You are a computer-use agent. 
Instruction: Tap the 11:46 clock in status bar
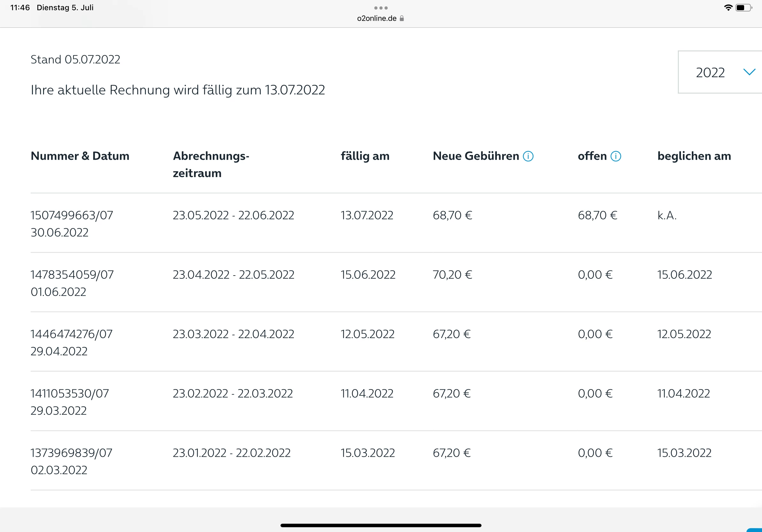[x=20, y=8]
